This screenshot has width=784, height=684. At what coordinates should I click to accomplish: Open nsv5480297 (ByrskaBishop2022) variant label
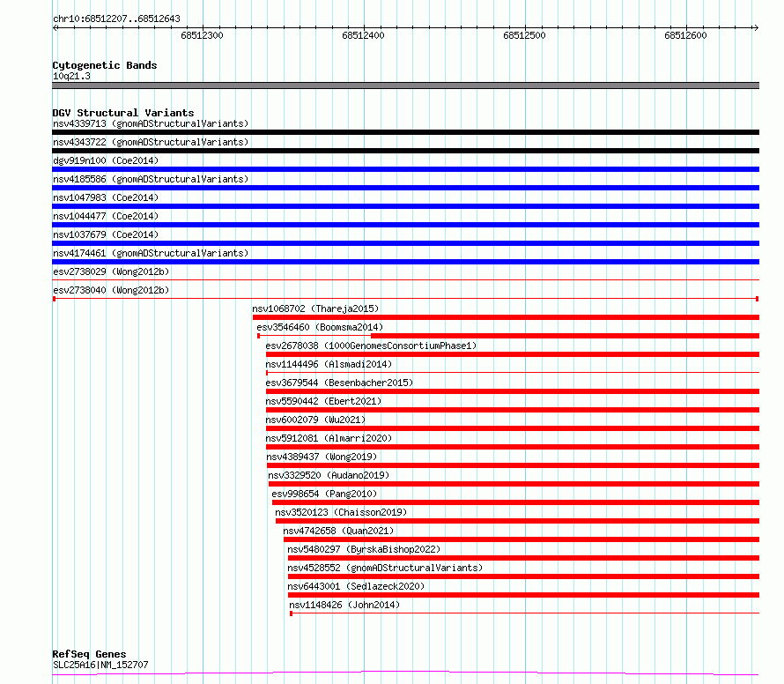click(x=364, y=549)
